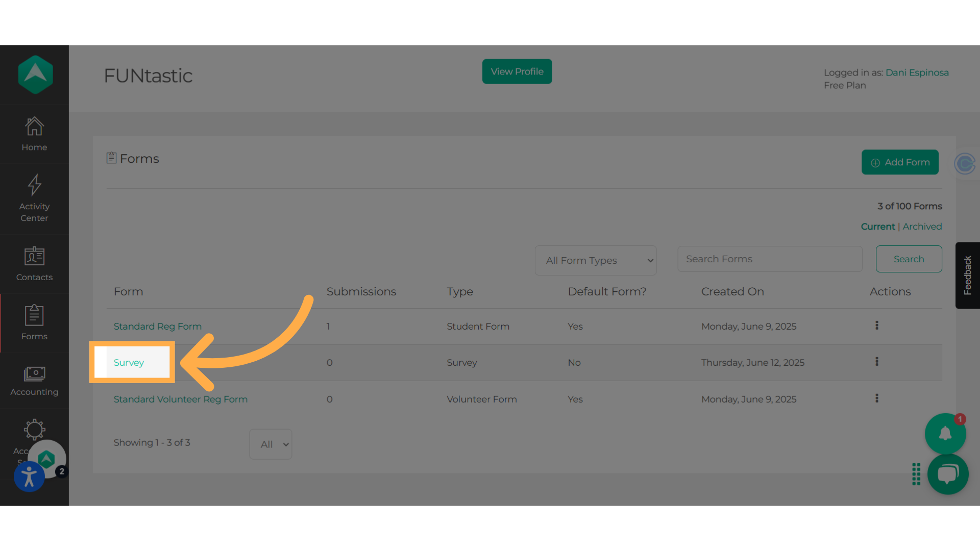Open actions menu for Standard Reg Form
The width and height of the screenshot is (980, 551).
pyautogui.click(x=877, y=325)
